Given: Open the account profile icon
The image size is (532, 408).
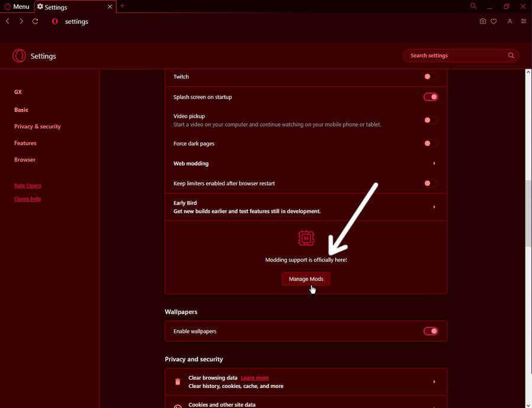Looking at the screenshot, I should [x=510, y=21].
